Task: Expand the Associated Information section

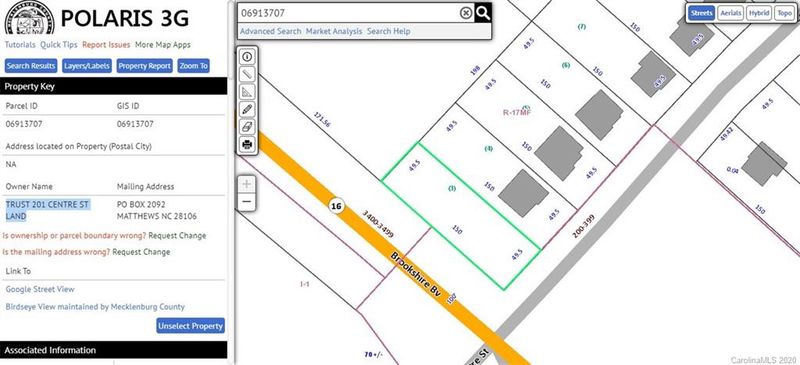Action: pos(113,350)
